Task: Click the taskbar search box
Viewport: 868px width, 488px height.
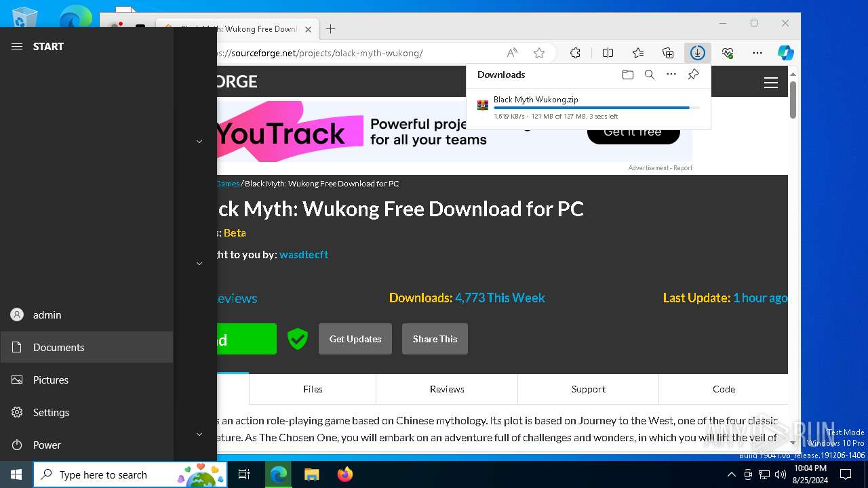Action: [x=130, y=474]
